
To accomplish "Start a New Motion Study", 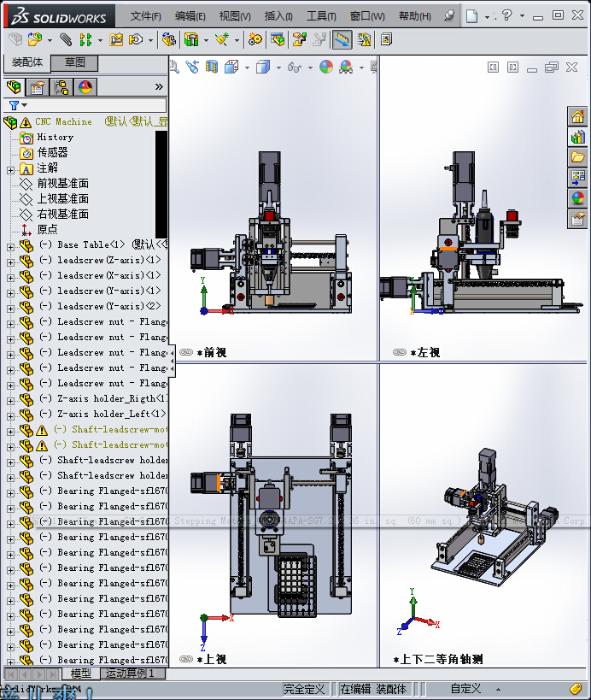I will point(255,39).
